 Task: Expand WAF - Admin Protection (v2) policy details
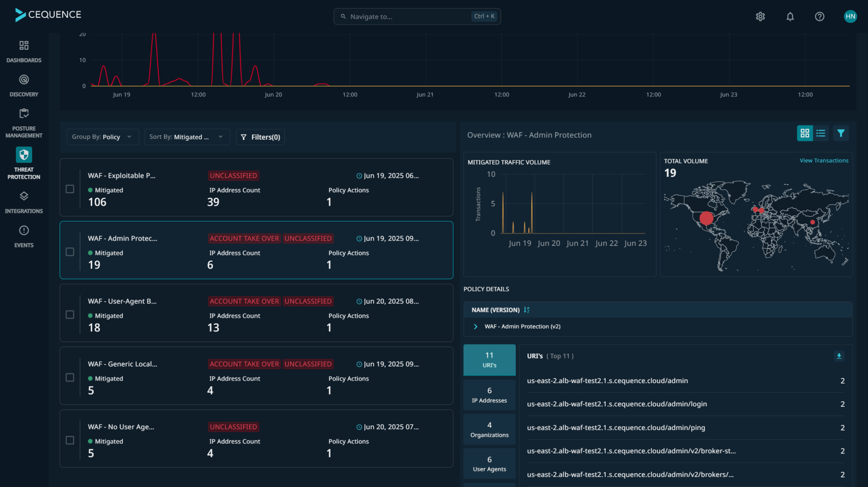coord(476,326)
